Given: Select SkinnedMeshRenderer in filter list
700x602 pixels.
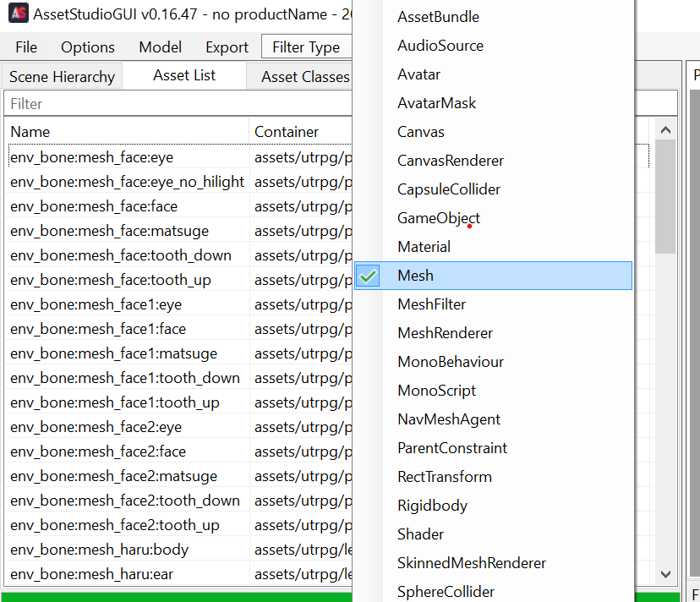Looking at the screenshot, I should point(493,563).
